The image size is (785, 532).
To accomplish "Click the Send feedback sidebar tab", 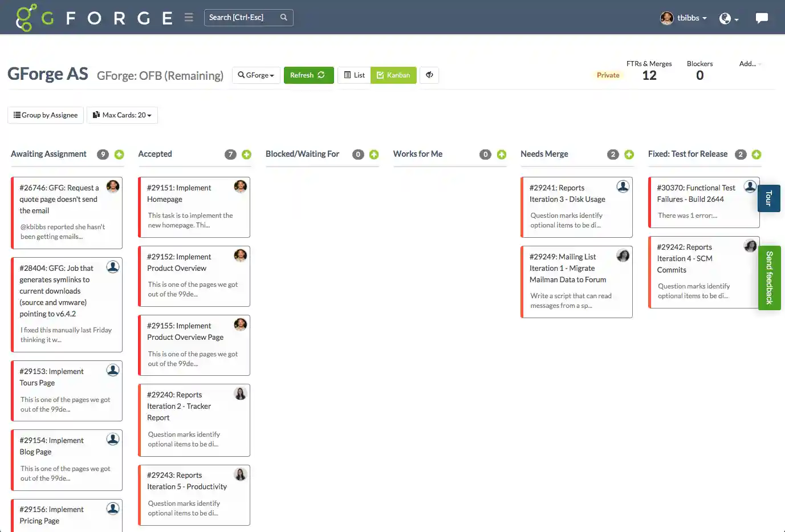I will pyautogui.click(x=770, y=278).
